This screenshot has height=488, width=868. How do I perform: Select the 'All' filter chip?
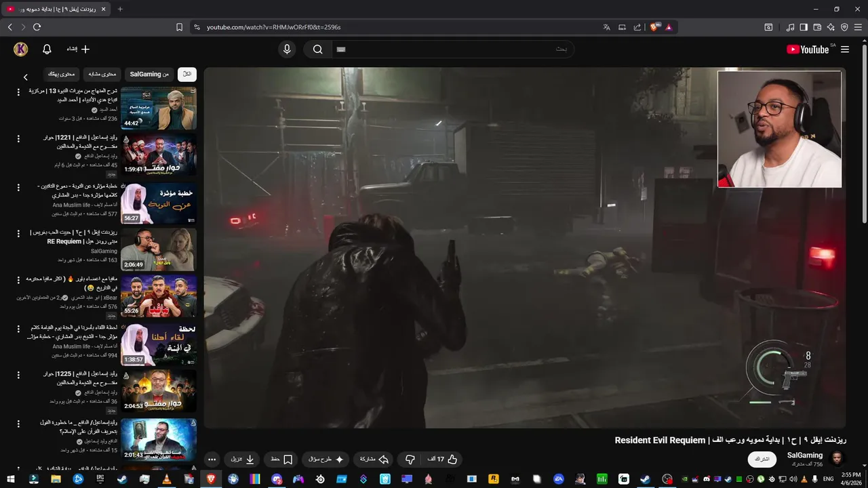(x=187, y=74)
